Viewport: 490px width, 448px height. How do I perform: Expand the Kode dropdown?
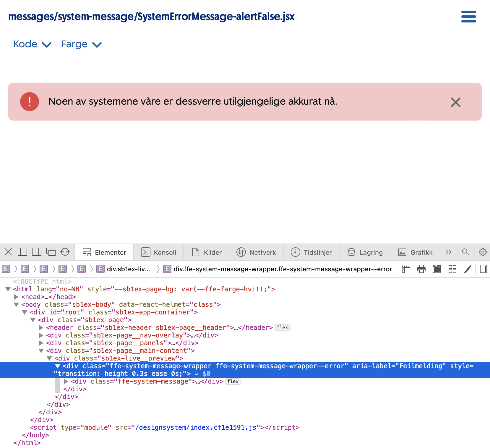(32, 44)
